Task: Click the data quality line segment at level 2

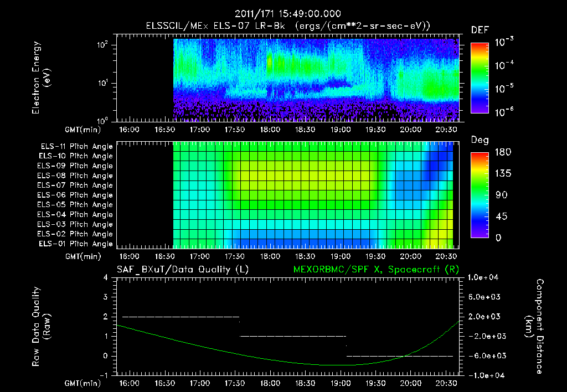Action: click(181, 317)
